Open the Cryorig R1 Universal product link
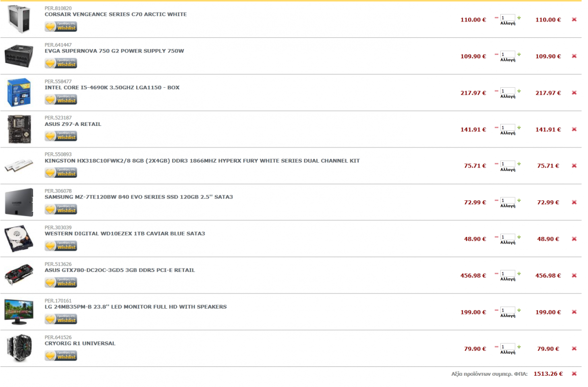Viewport: 588px width, 387px height. pos(80,343)
